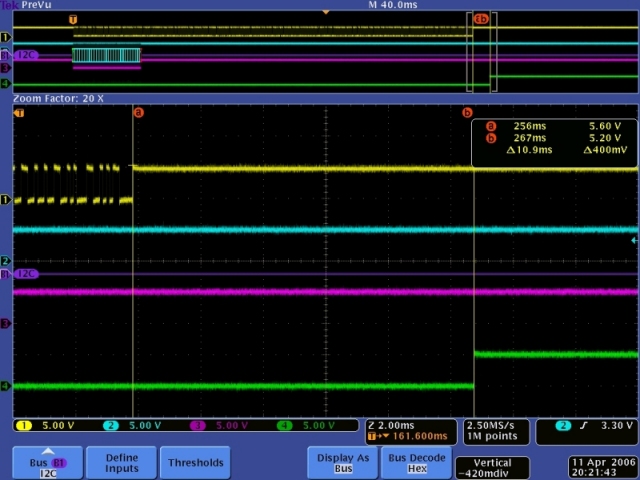Click the zoom window box in the overview
This screenshot has height=480, width=640.
pyautogui.click(x=481, y=50)
